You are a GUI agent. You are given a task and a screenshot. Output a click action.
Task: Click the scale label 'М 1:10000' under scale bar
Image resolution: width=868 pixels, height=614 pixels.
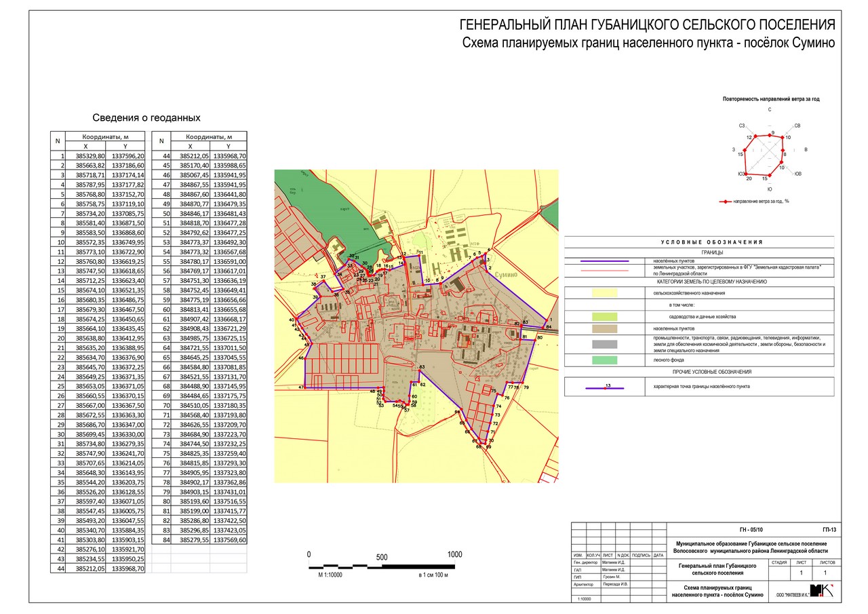[332, 575]
